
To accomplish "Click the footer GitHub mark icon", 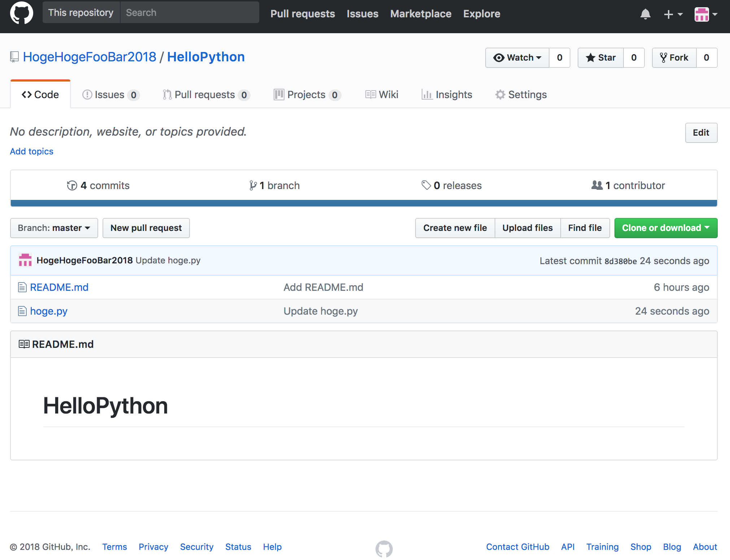I will click(x=384, y=549).
